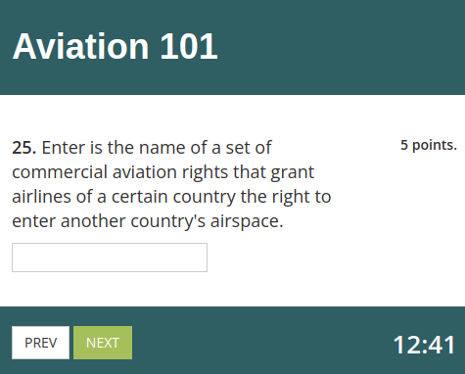Select the green NEXT navigation button
Image resolution: width=465 pixels, height=374 pixels.
(103, 343)
